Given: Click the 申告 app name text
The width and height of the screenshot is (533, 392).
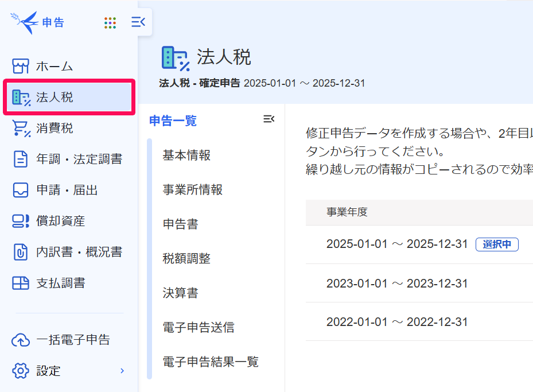Looking at the screenshot, I should click(x=53, y=22).
